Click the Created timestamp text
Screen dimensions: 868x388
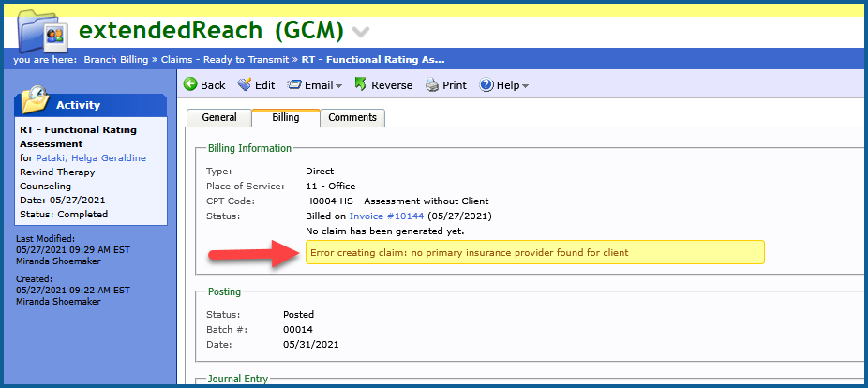click(x=71, y=290)
